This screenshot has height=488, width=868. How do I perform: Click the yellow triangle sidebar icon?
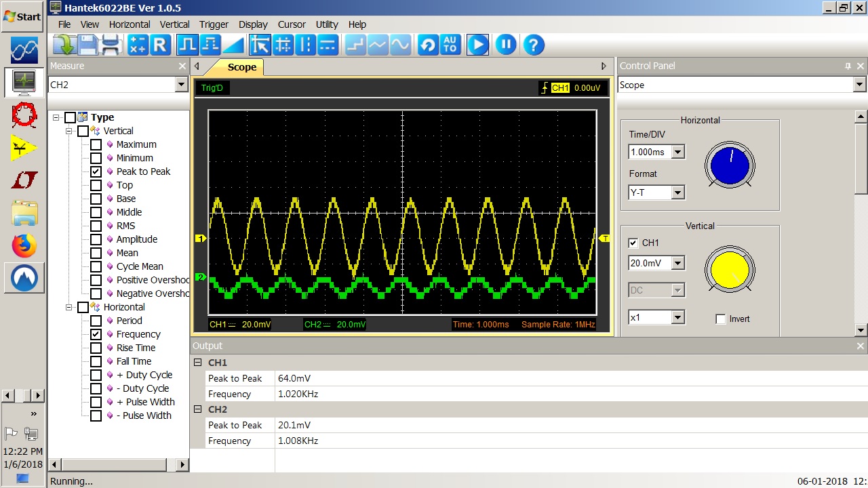(x=24, y=148)
